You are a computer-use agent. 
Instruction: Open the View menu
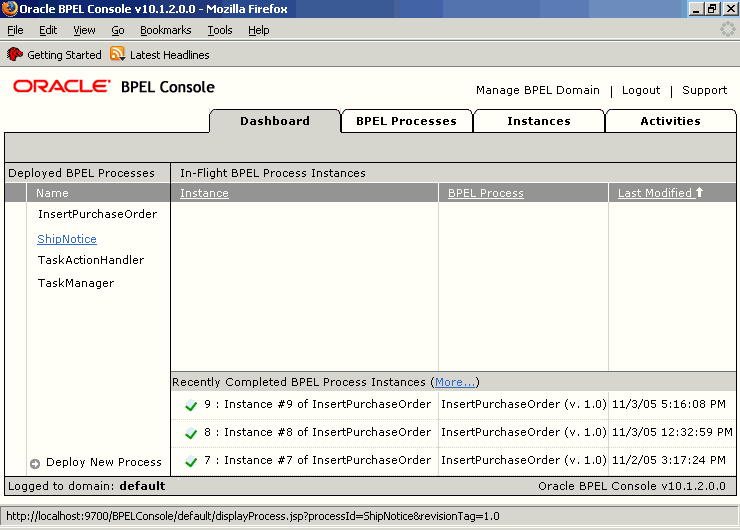[84, 30]
